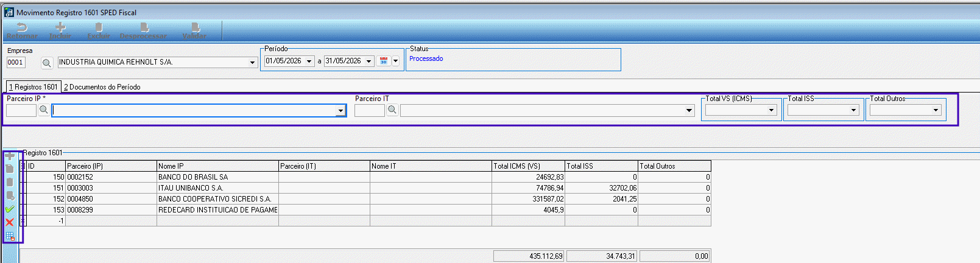Image resolution: width=980 pixels, height=263 pixels.
Task: Click the Outros total 0,00 field
Action: (675, 256)
